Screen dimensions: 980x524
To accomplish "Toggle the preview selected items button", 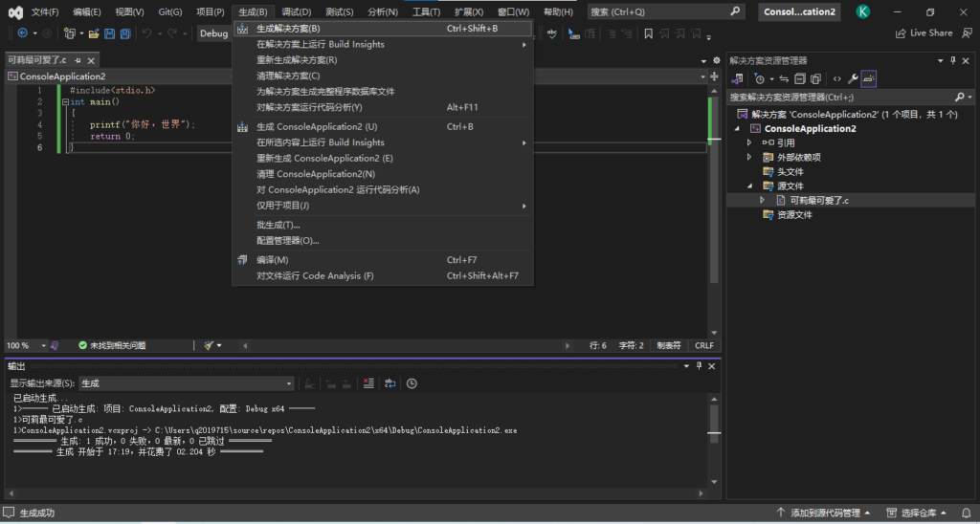I will point(869,78).
